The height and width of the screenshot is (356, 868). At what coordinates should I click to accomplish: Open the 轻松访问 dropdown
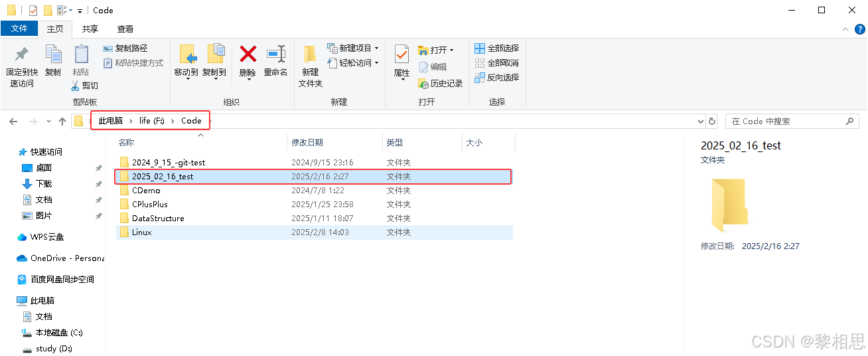pos(353,63)
